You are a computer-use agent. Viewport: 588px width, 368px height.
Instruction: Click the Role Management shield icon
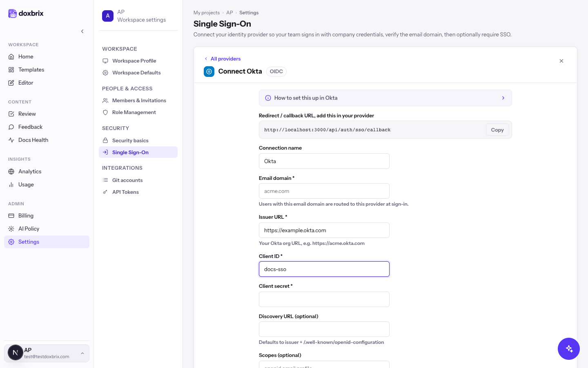[x=105, y=112]
